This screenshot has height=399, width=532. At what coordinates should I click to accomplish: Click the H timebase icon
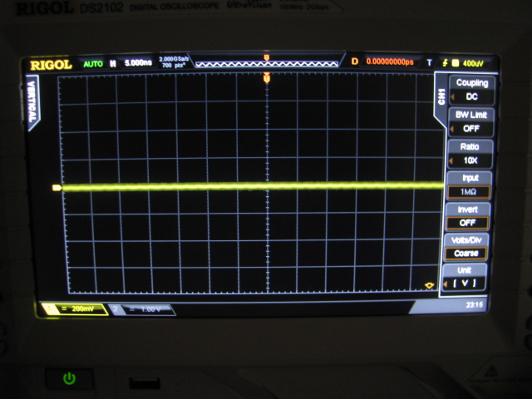pyautogui.click(x=113, y=63)
